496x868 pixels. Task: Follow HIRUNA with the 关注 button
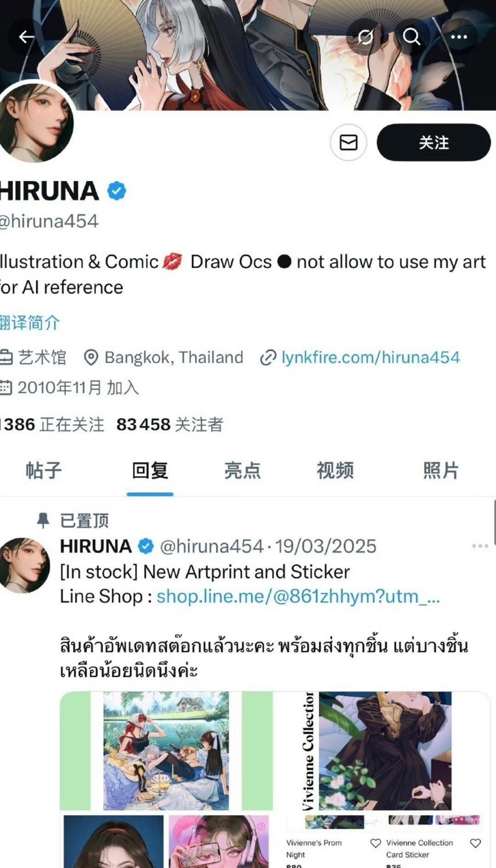pyautogui.click(x=434, y=142)
